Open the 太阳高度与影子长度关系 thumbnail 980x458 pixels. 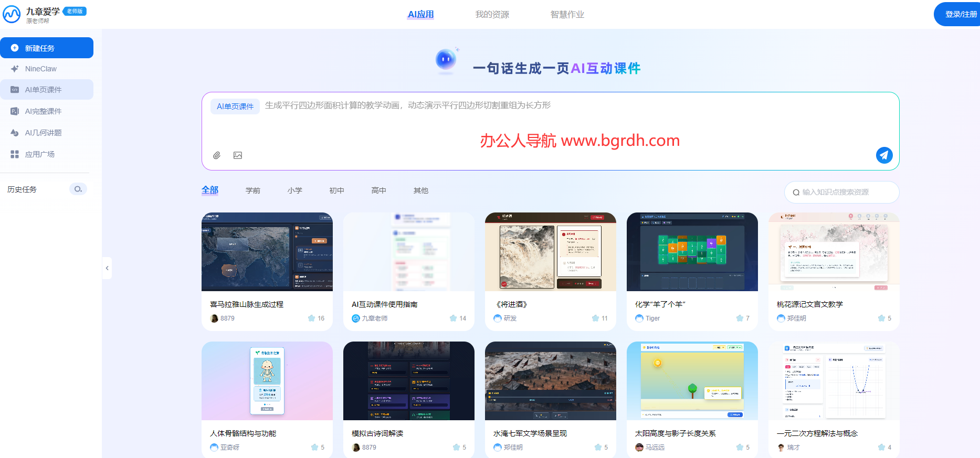pyautogui.click(x=692, y=381)
